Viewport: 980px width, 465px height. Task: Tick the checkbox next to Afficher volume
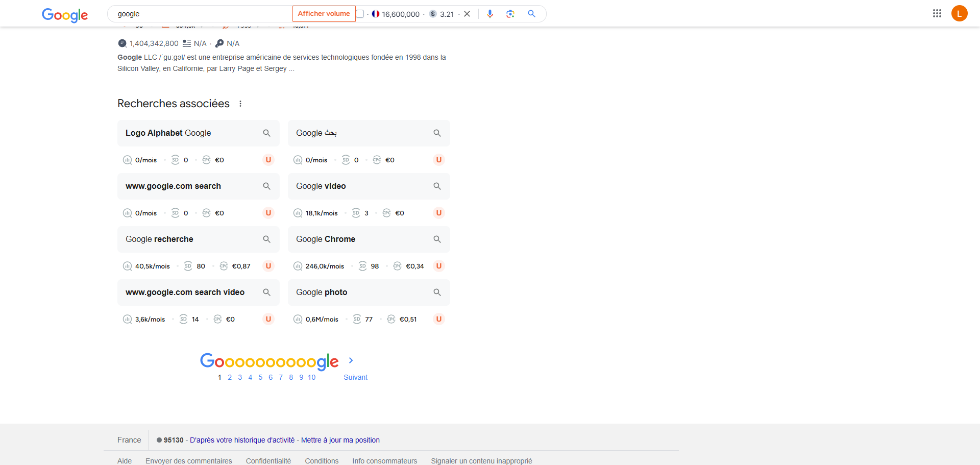point(360,14)
